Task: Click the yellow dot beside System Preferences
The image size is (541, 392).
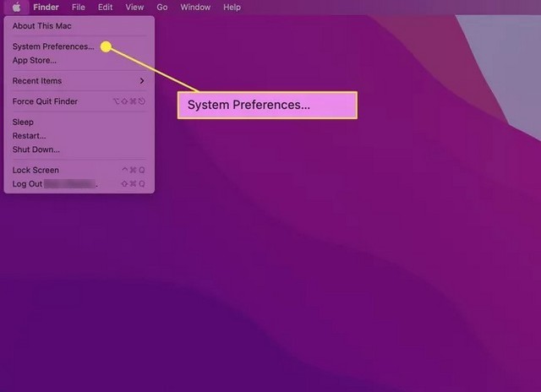Action: 106,46
